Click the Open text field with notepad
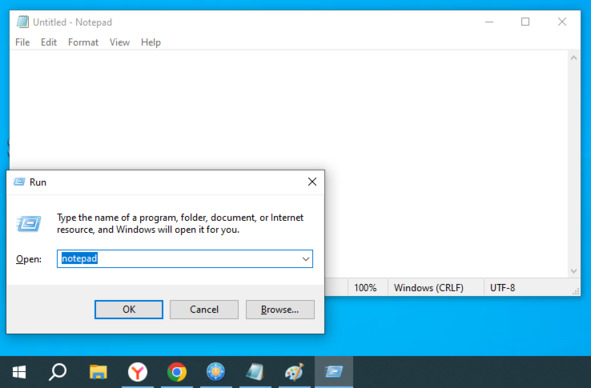591x388 pixels. [x=185, y=259]
